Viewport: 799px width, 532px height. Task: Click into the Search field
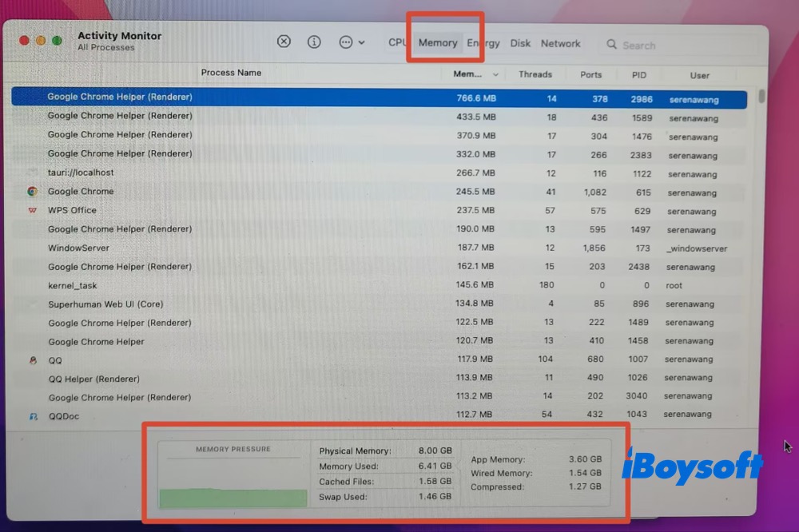678,46
